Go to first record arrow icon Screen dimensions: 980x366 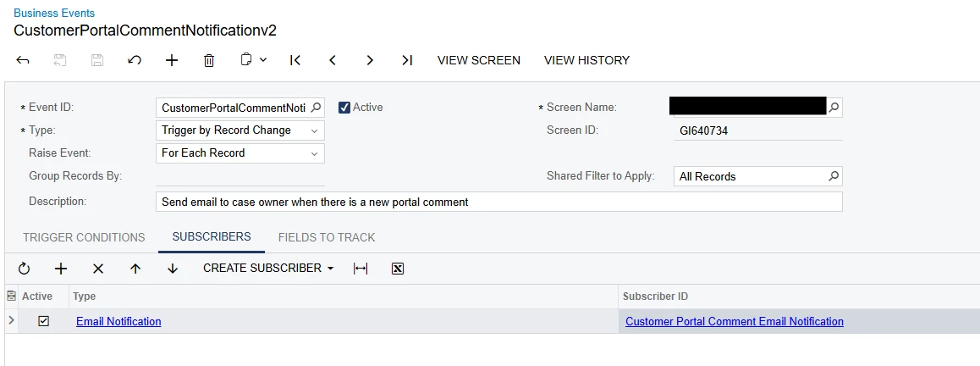coord(295,60)
